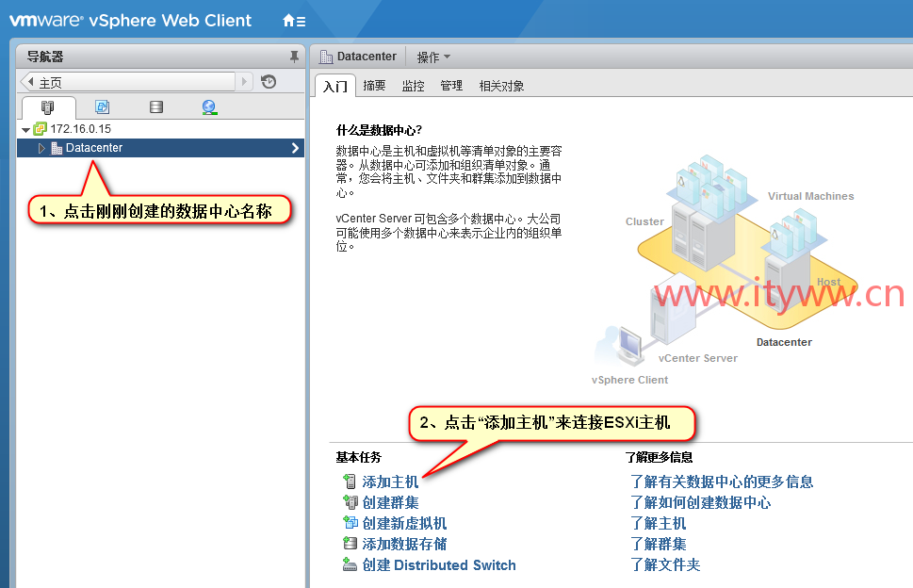Click the create cluster icon

click(x=350, y=502)
